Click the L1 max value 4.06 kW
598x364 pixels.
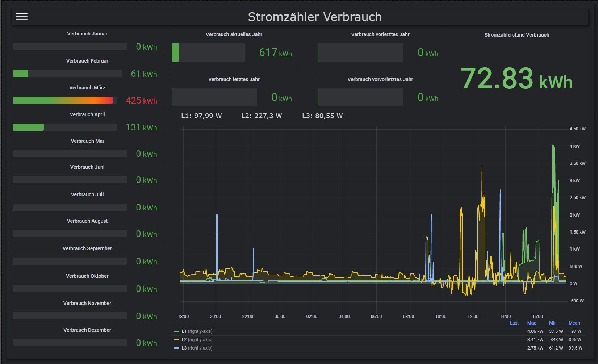(535, 331)
